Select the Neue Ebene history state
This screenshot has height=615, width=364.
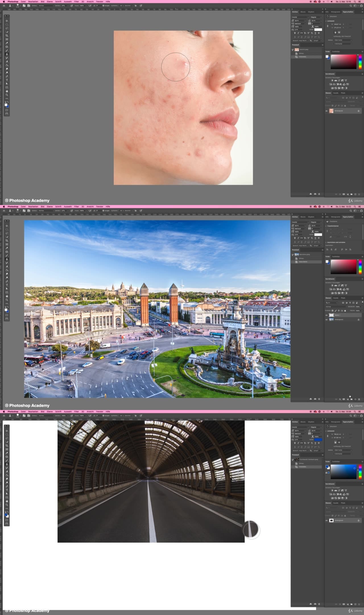(303, 262)
